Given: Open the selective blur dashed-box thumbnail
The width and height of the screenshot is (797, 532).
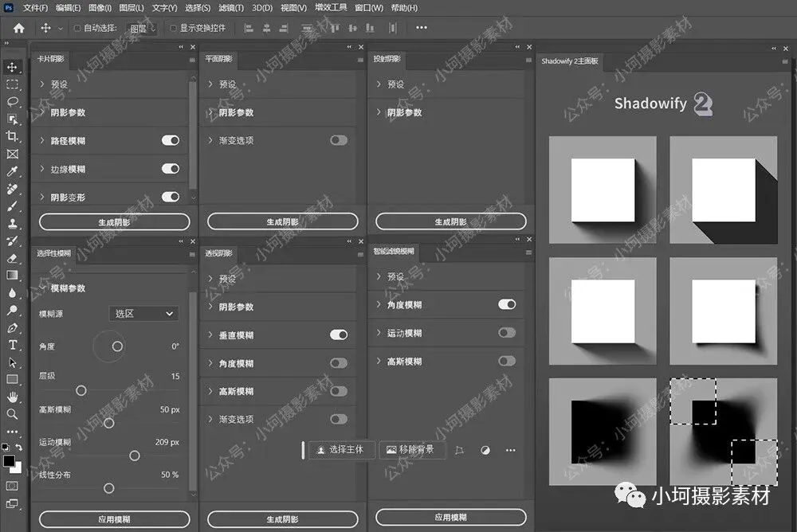Looking at the screenshot, I should coord(724,432).
